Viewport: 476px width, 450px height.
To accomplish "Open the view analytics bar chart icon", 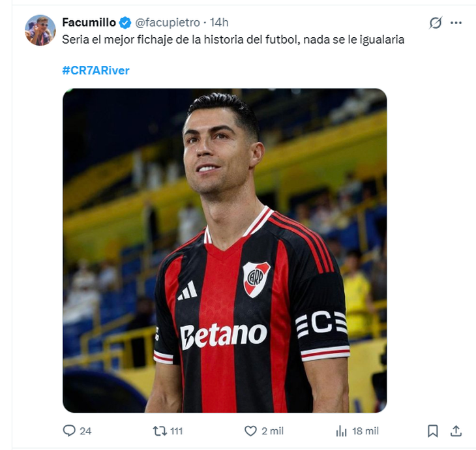I will (x=341, y=431).
